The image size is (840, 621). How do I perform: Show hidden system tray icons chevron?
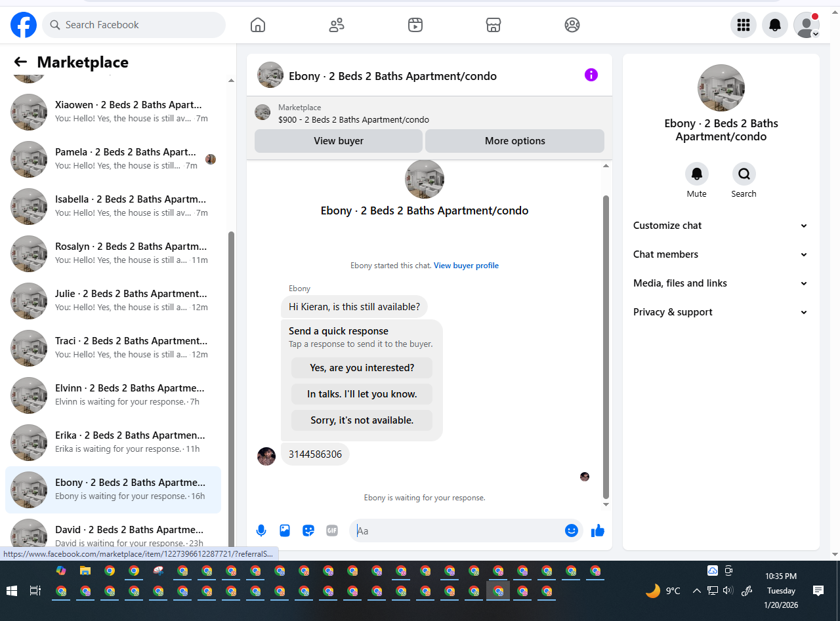click(696, 591)
